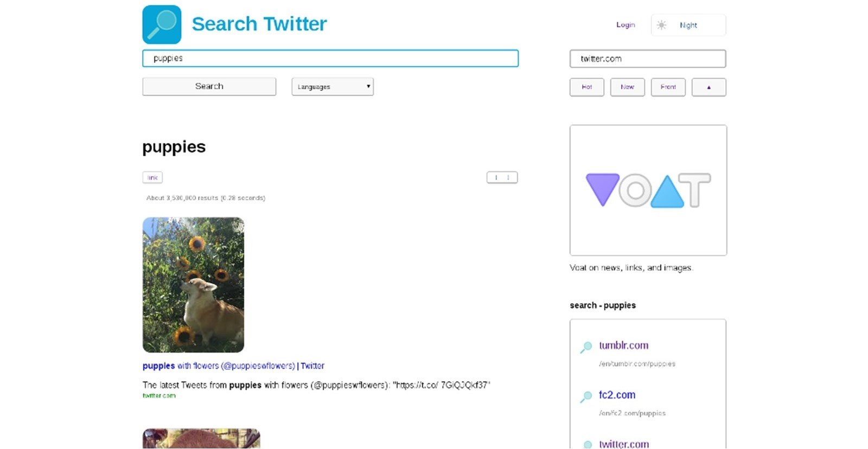The height and width of the screenshot is (449, 868).
Task: Click the 'Voat on news, links, and images' caption
Action: point(631,268)
